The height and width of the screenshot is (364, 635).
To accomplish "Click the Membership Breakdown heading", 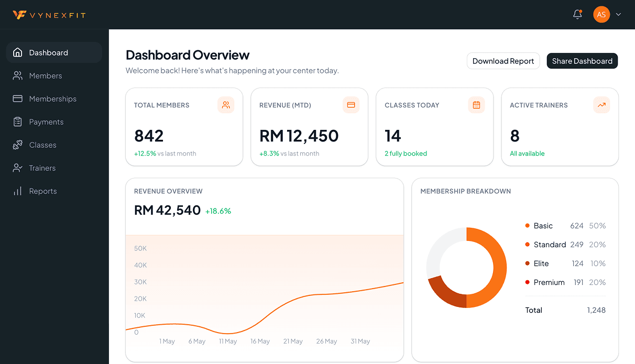I will pos(465,191).
